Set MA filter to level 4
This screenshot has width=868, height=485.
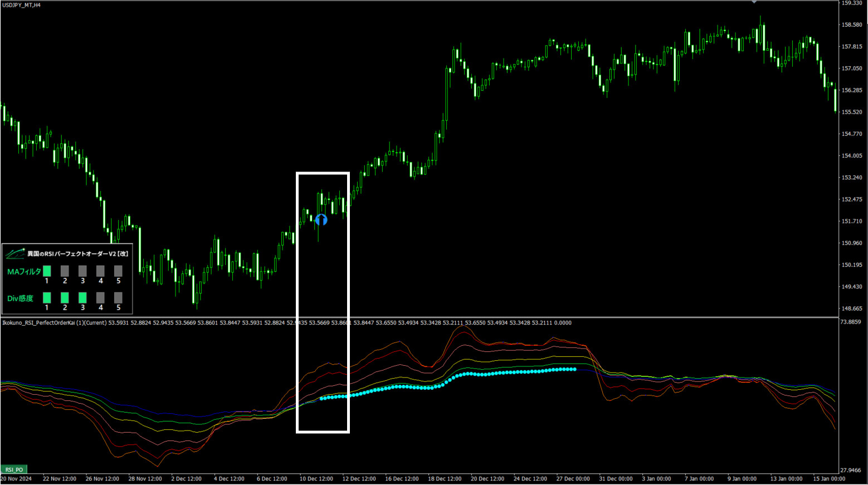click(x=100, y=271)
